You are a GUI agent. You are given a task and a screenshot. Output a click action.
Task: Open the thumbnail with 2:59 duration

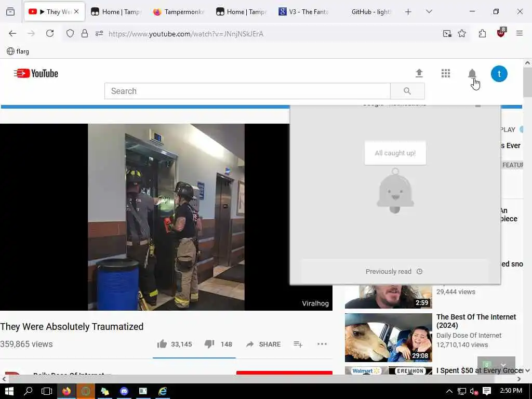[x=389, y=297]
